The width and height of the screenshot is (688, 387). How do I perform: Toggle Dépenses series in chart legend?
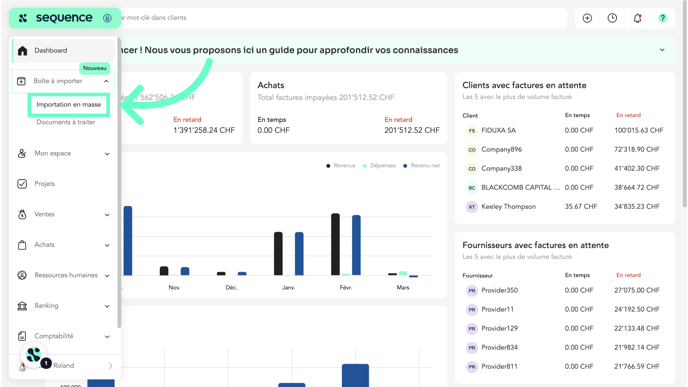point(379,165)
